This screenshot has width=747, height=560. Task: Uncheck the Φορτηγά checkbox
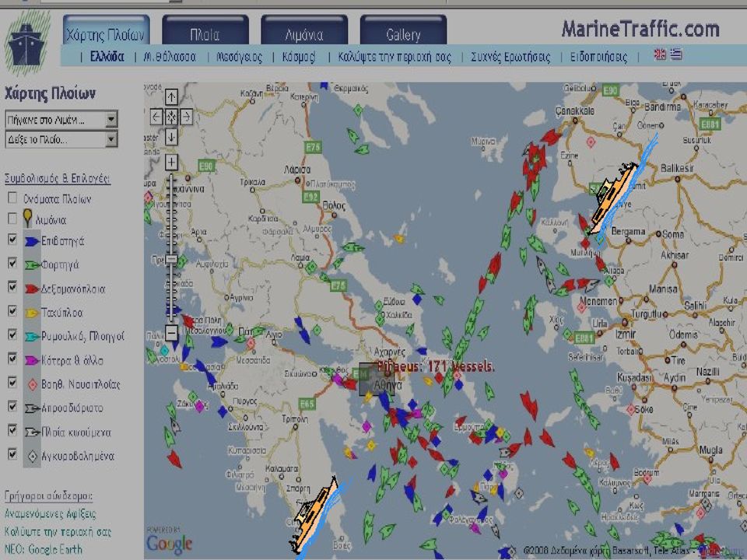[12, 263]
